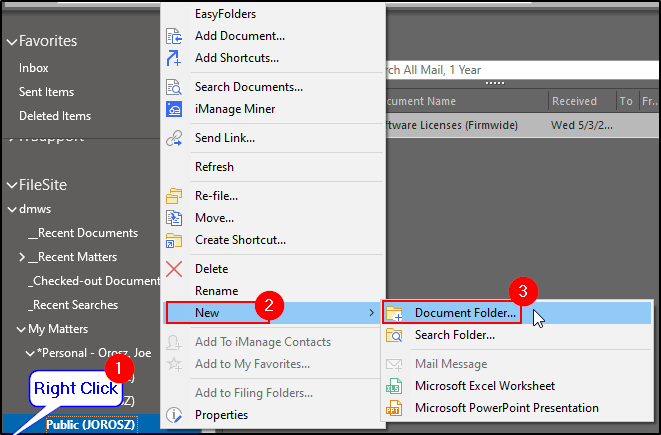Click the New submenu arrow chevron

coord(371,313)
